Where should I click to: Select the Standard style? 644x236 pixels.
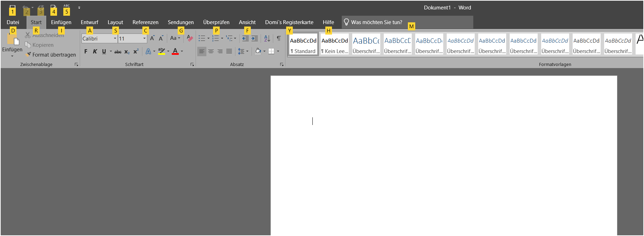tap(303, 44)
